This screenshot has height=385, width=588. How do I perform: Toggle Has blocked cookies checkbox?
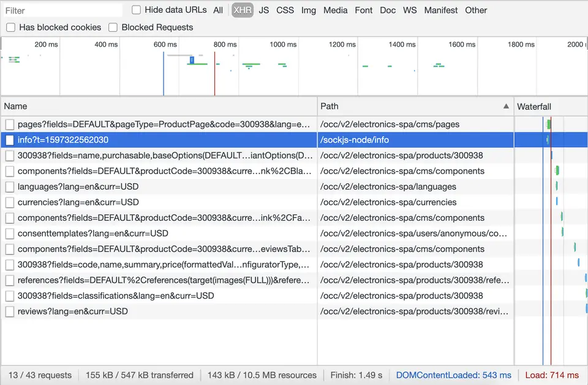11,28
